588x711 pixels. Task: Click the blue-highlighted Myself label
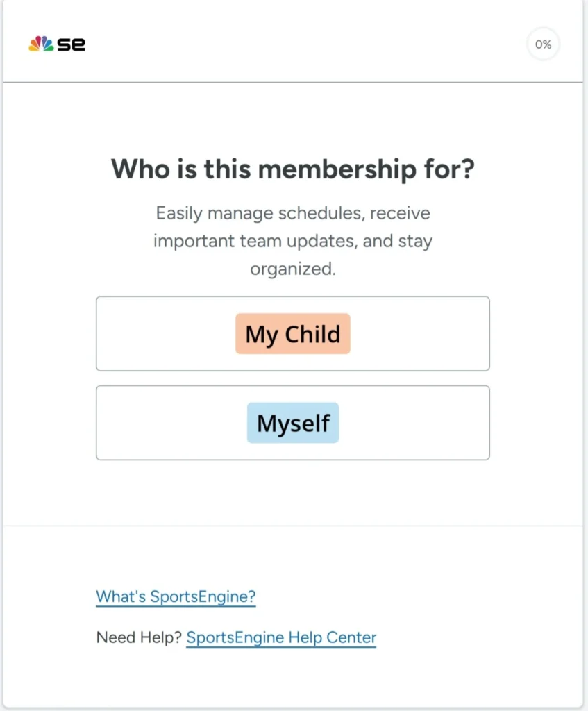coord(292,423)
